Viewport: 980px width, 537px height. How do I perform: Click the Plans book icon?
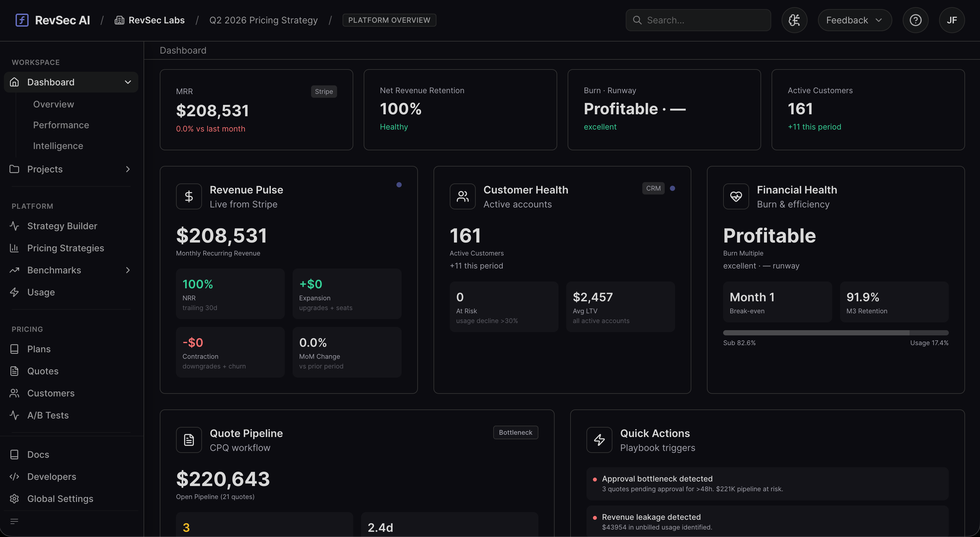(x=14, y=349)
